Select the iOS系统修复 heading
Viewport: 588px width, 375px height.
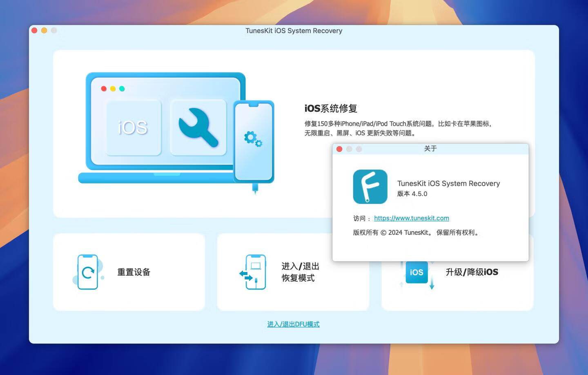(331, 108)
